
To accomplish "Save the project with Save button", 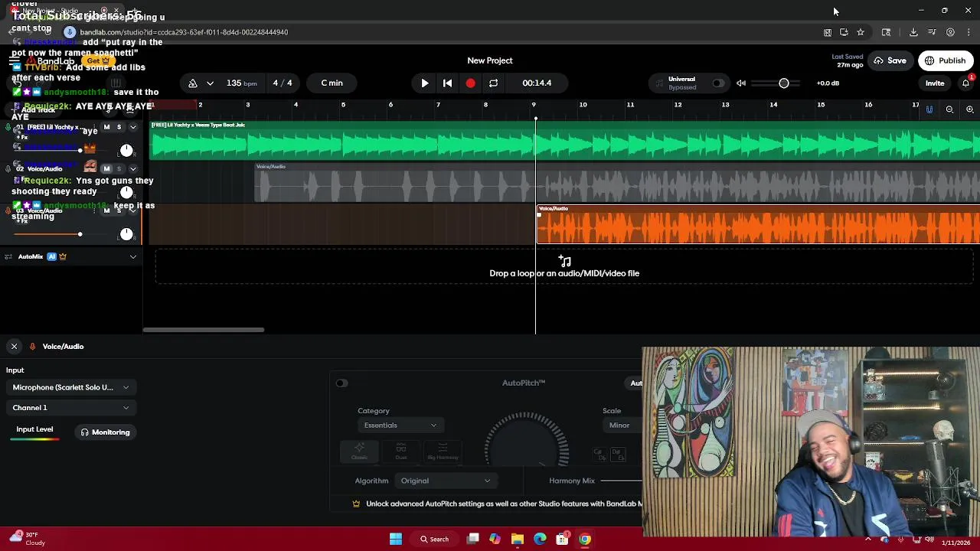I will [x=890, y=60].
